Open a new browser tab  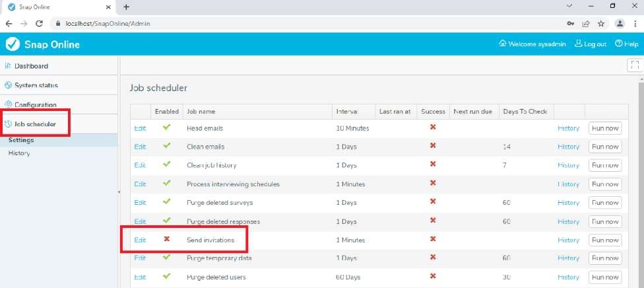[126, 7]
